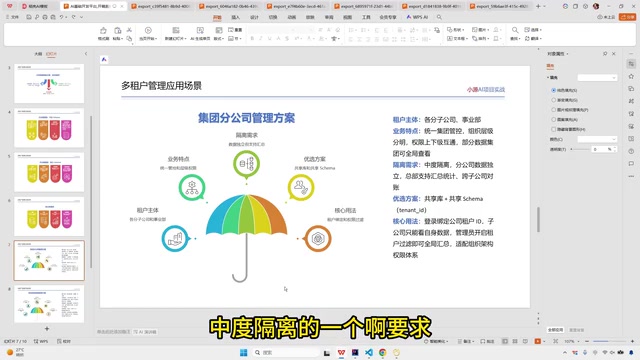Open the Text Box dropdown in ribbon
The width and height of the screenshot is (640, 360).
point(457,38)
